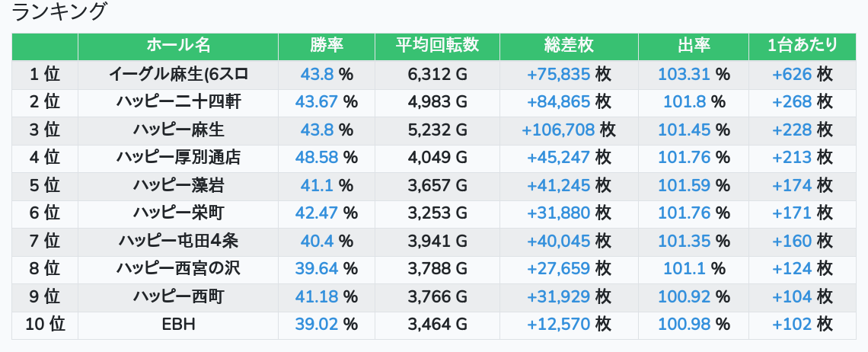Click the +106,708 total difference value
This screenshot has height=352, width=868.
click(x=558, y=130)
